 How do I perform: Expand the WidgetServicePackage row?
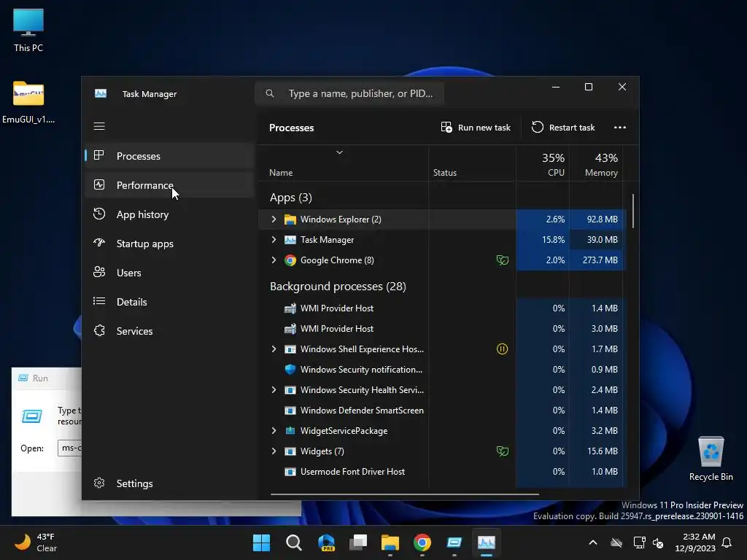click(x=274, y=430)
